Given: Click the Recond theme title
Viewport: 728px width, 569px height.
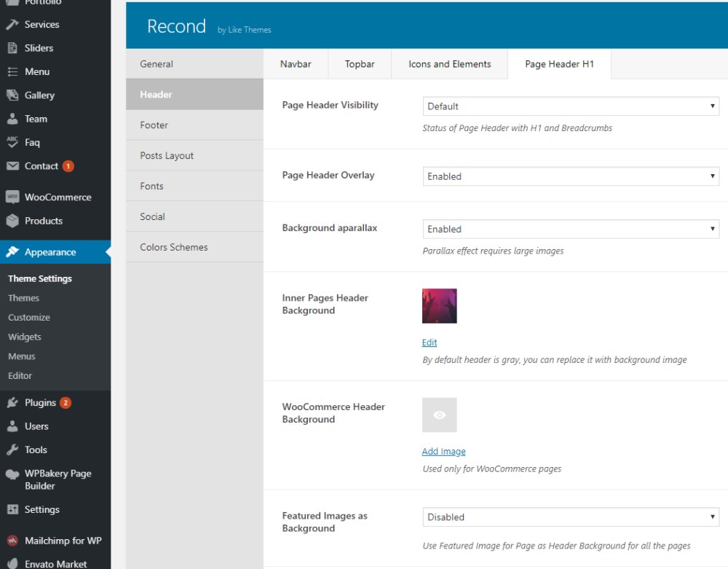Looking at the screenshot, I should (176, 26).
